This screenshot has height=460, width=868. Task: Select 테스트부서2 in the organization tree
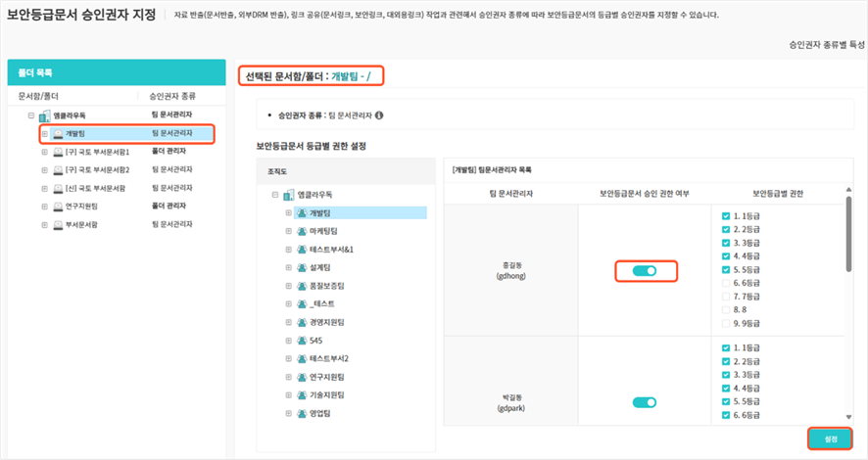tap(330, 358)
